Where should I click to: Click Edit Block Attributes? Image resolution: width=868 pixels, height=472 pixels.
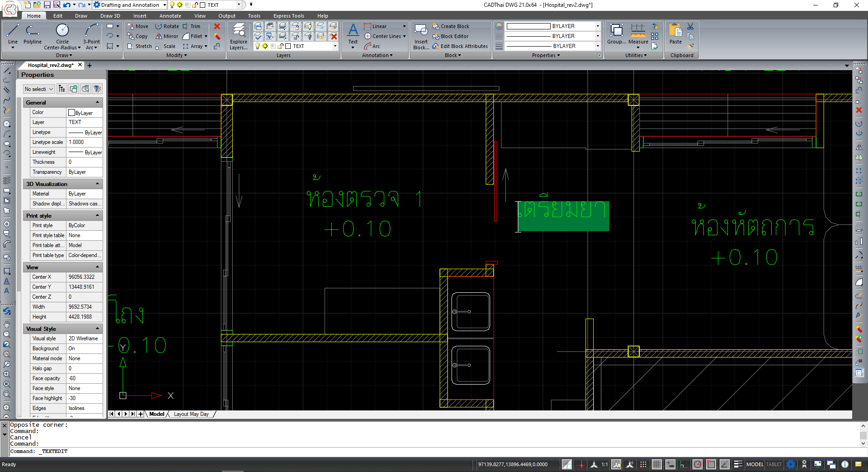tap(460, 46)
